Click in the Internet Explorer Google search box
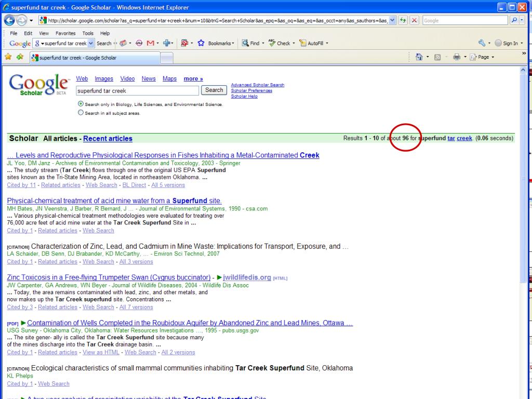532x399 pixels. point(465,20)
